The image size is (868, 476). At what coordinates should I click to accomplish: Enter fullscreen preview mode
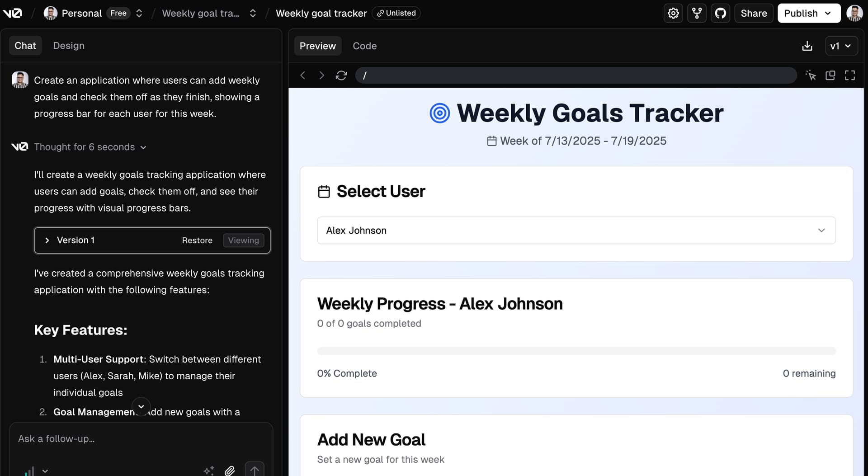coord(850,75)
